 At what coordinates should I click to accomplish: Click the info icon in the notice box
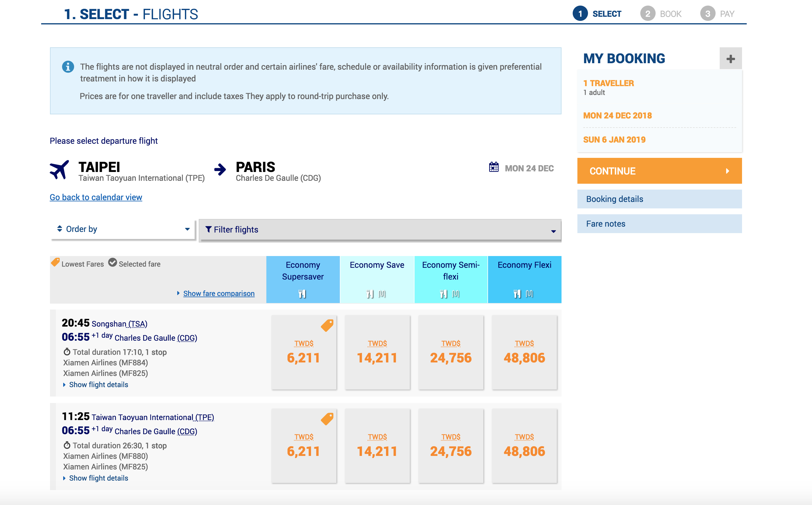[68, 67]
